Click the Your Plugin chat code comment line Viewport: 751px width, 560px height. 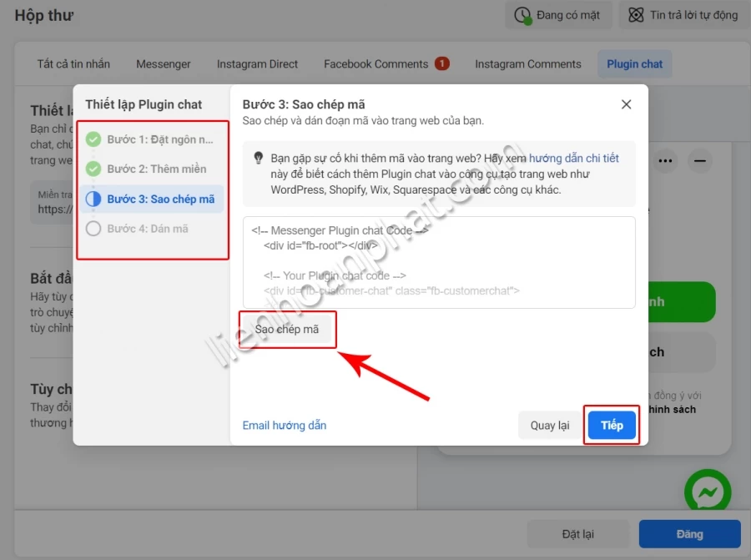(335, 276)
